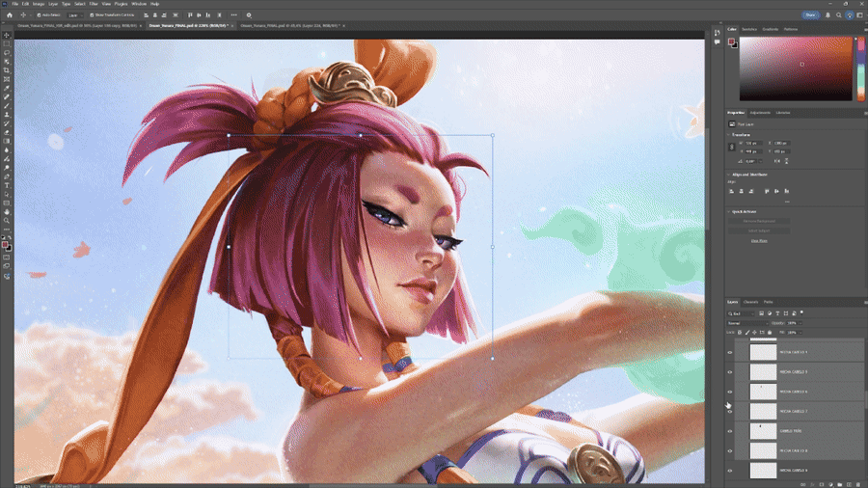Toggle the Auto-Select checkbox

pyautogui.click(x=40, y=14)
